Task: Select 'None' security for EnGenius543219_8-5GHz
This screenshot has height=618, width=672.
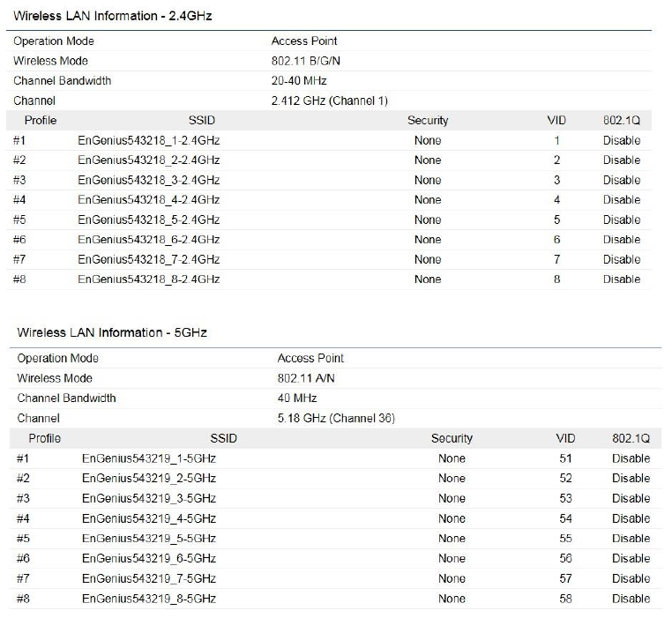Action: tap(452, 599)
